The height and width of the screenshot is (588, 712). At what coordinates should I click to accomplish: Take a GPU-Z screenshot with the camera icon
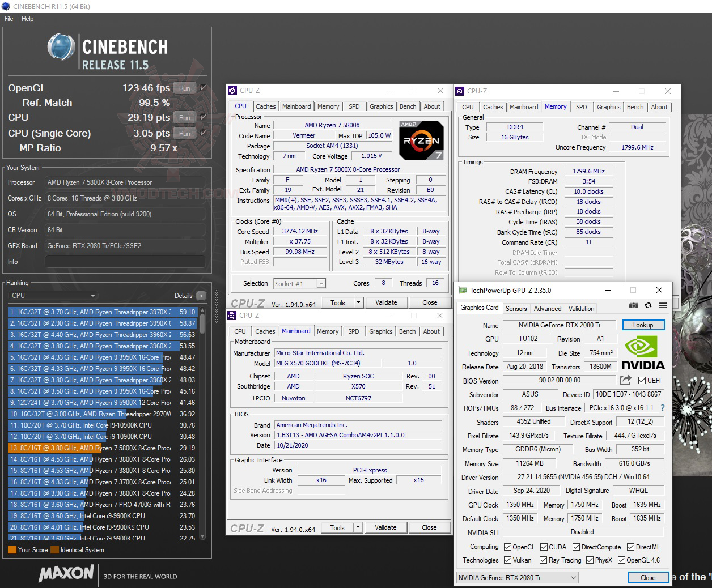coord(634,305)
